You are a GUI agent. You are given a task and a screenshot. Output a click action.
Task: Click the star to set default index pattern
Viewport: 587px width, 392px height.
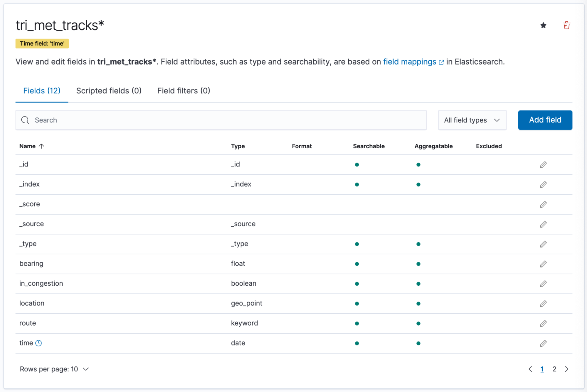point(543,26)
